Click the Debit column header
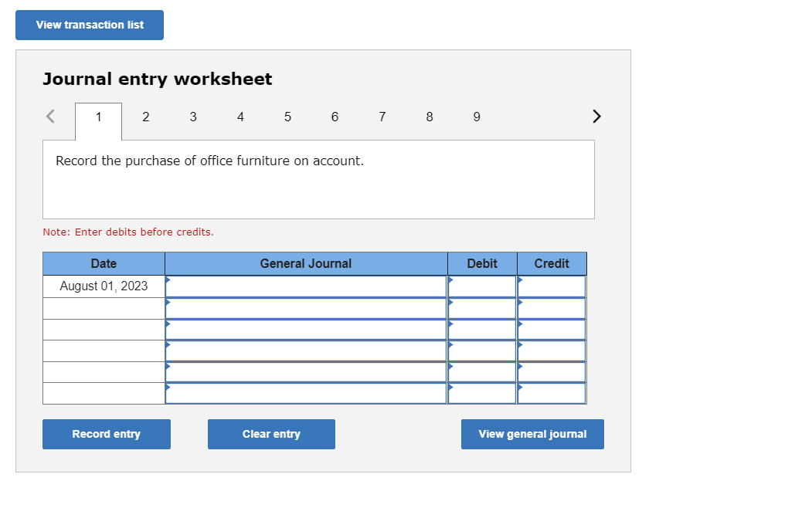This screenshot has height=508, width=812. 482,264
